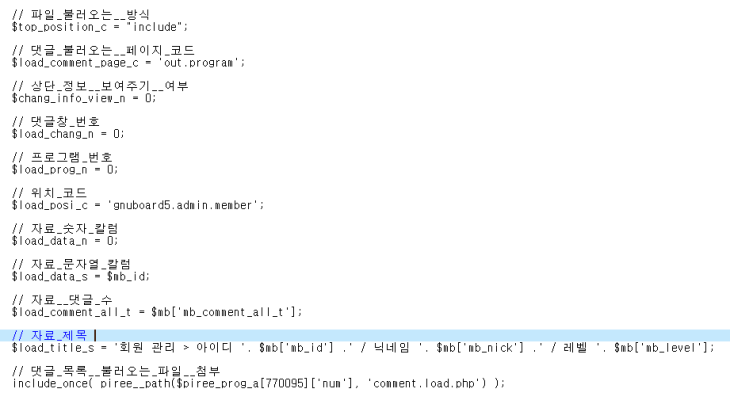Click the $load_title_s variable name
Screen dimensions: 730x404
(53, 348)
